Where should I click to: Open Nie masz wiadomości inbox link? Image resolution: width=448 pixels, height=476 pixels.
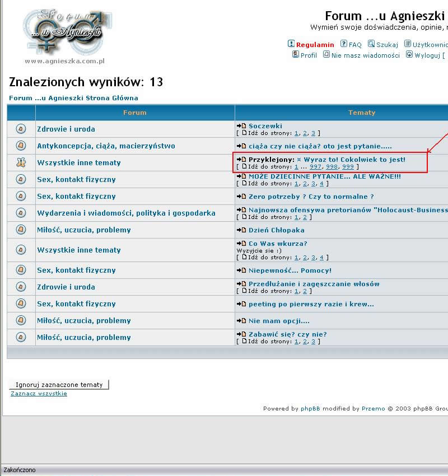point(365,55)
